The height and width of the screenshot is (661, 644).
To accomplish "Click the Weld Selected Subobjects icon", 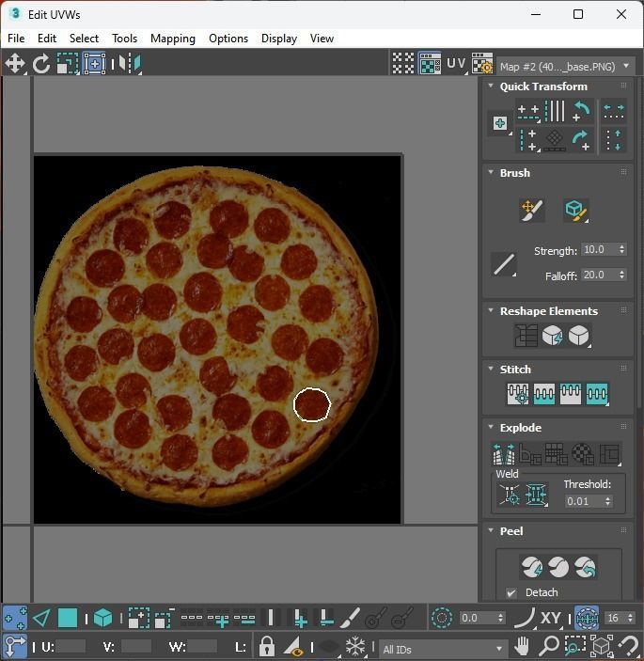I will click(536, 495).
